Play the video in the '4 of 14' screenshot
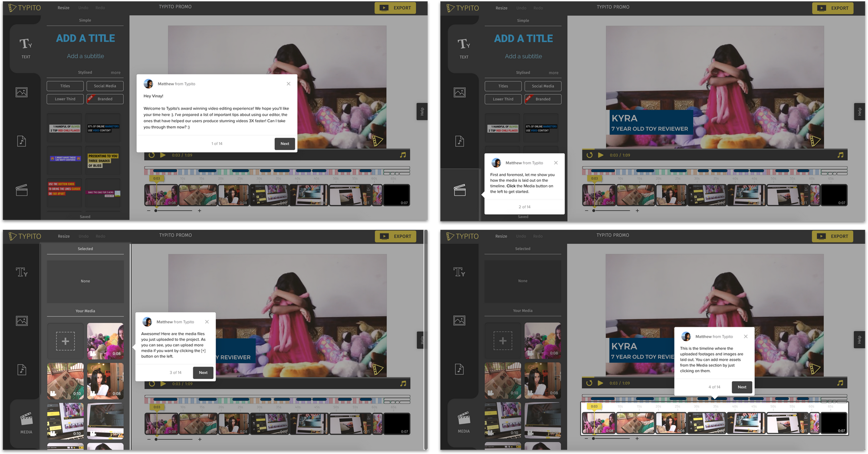 (601, 383)
